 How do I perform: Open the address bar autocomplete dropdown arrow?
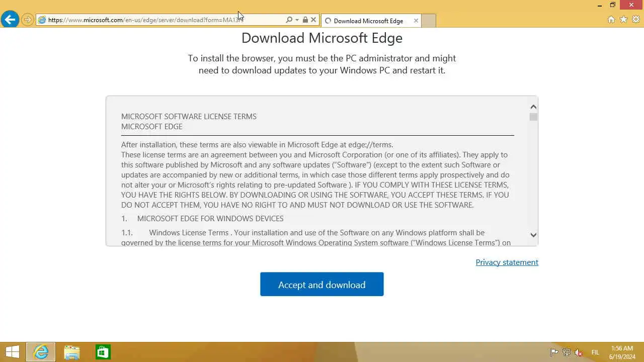(x=297, y=20)
